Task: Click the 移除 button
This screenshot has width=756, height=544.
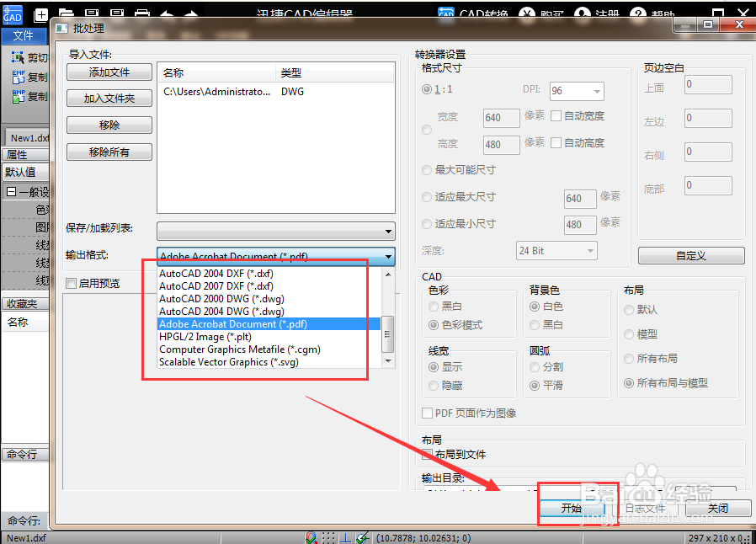Action: click(109, 125)
